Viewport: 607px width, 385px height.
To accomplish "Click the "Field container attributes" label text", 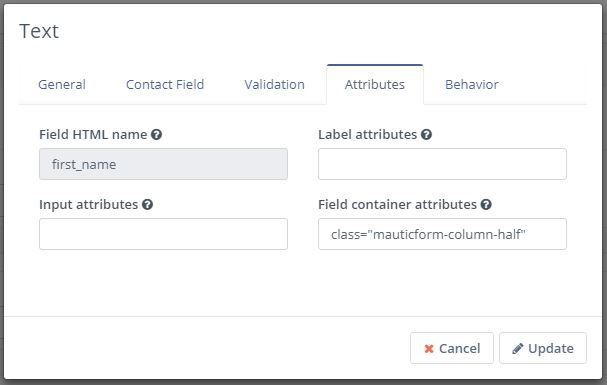I will pyautogui.click(x=397, y=204).
